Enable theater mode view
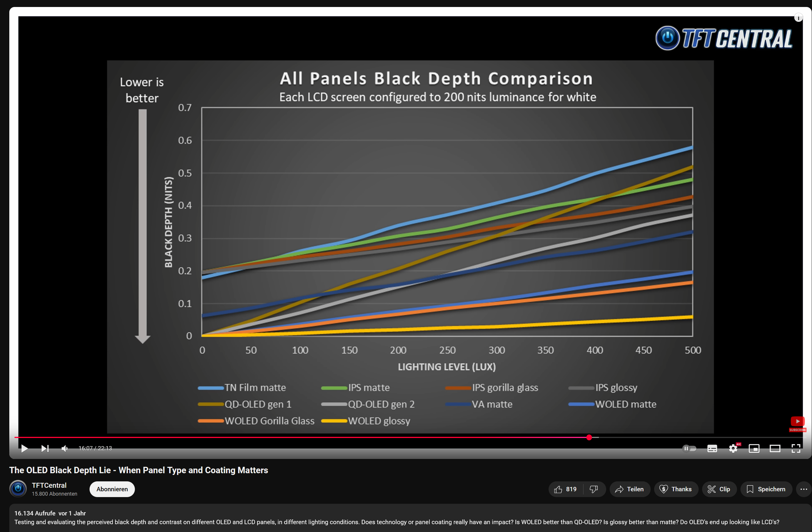This screenshot has height=532, width=812. (775, 448)
